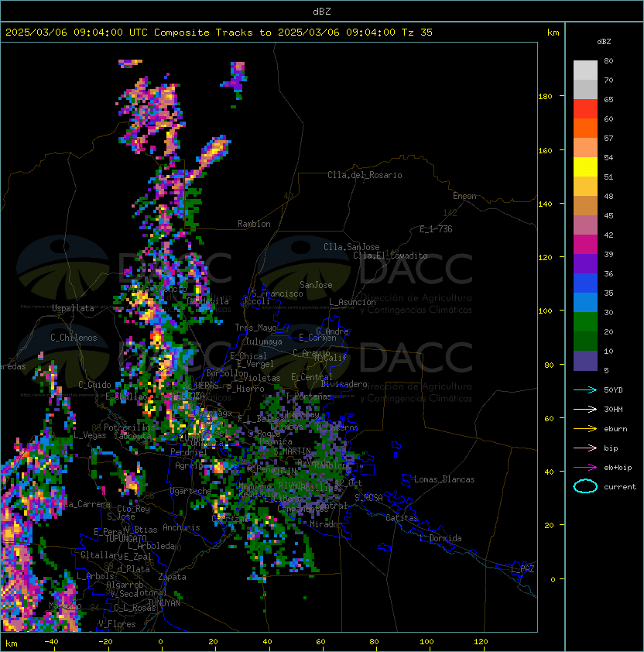This screenshot has width=644, height=652.
Task: Click the 'Tulumaya' map label
Action: pos(264,341)
